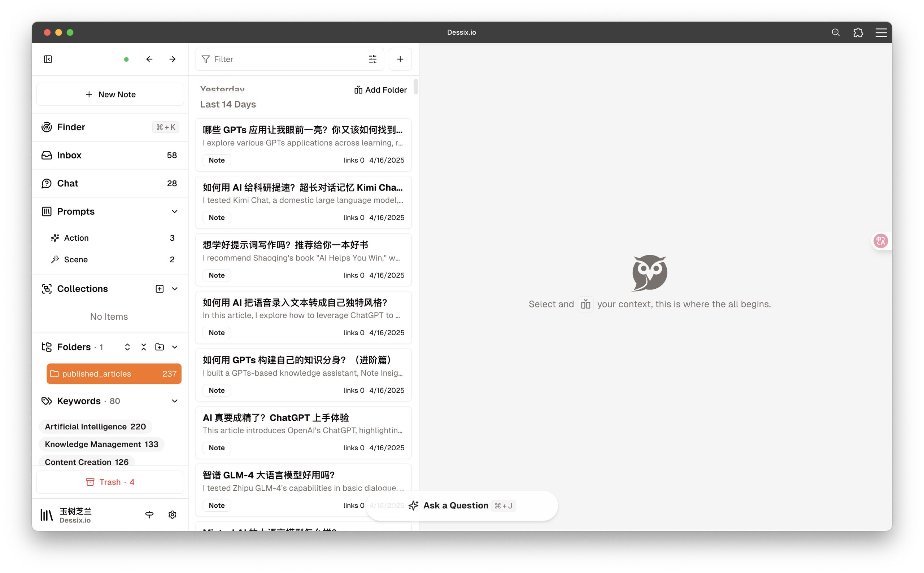Click the plus button beside Filter
924x573 pixels.
[400, 59]
